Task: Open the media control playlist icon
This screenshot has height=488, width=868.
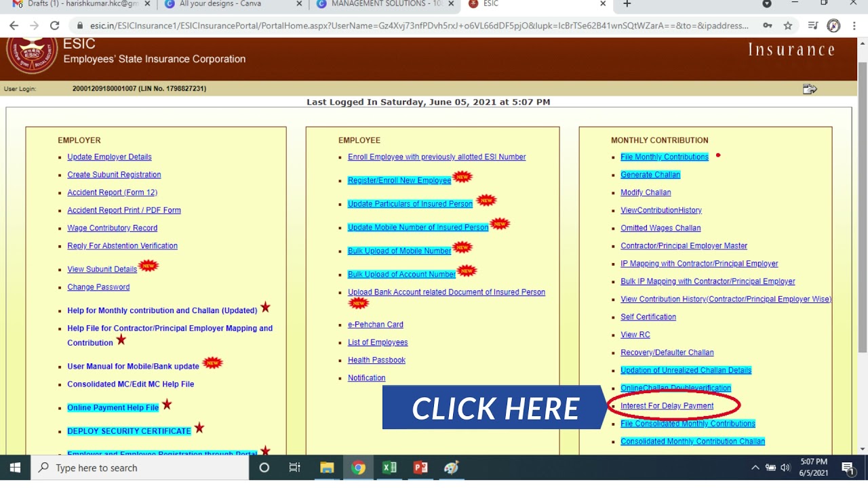Action: click(813, 26)
